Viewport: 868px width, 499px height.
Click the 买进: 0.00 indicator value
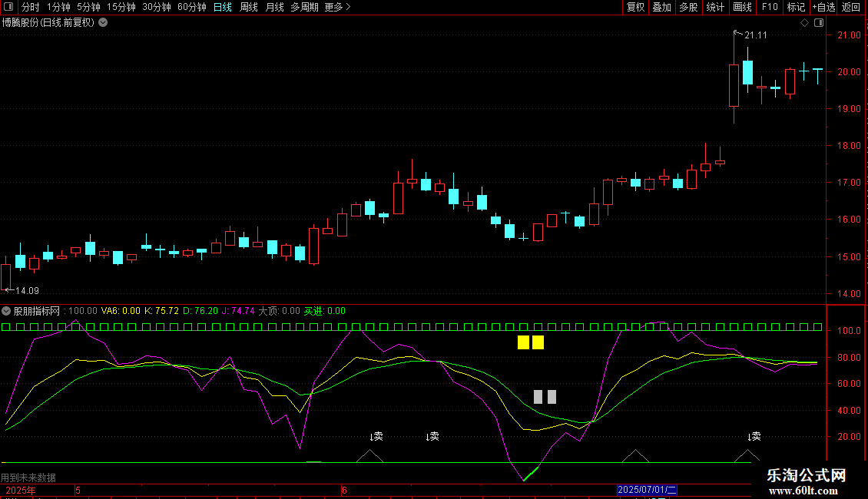coord(324,311)
